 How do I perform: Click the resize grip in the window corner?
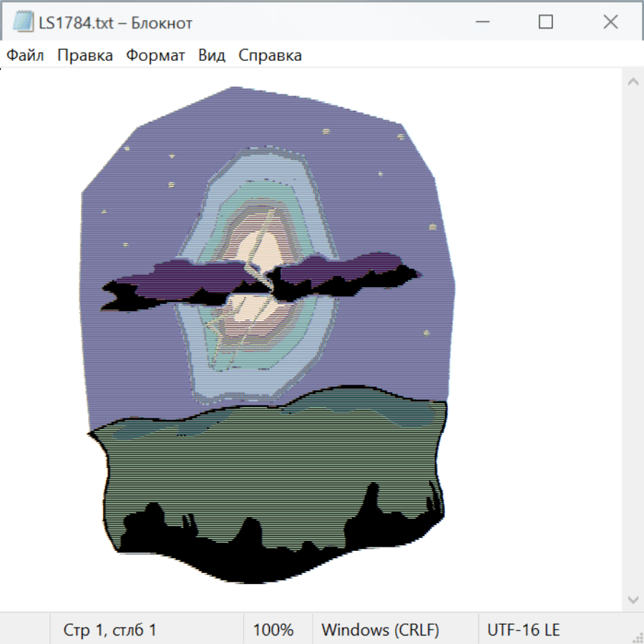(637, 637)
